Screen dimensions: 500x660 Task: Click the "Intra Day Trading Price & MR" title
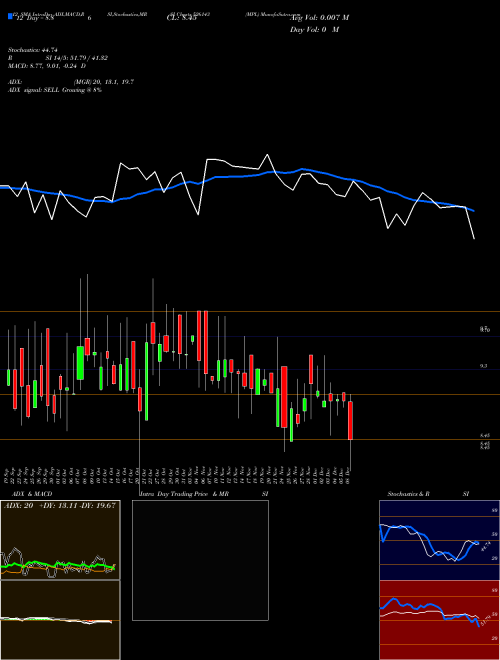[x=184, y=494]
